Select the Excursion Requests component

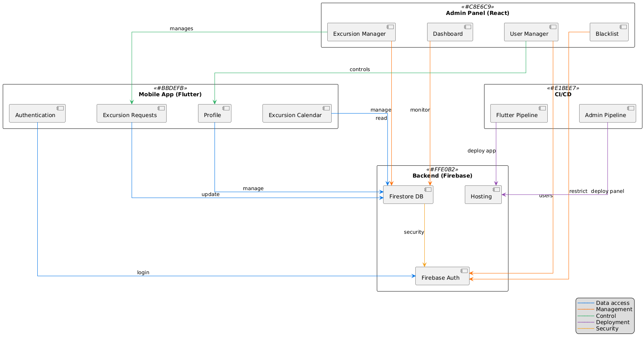pyautogui.click(x=132, y=113)
